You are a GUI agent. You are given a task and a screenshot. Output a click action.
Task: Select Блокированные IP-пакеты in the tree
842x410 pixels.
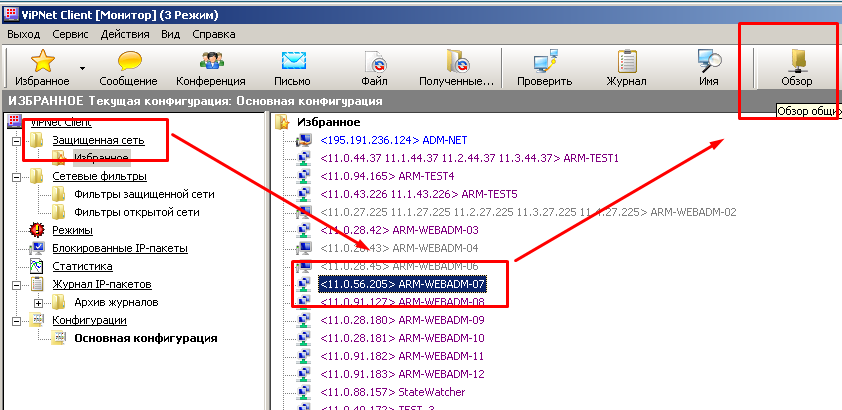point(120,248)
